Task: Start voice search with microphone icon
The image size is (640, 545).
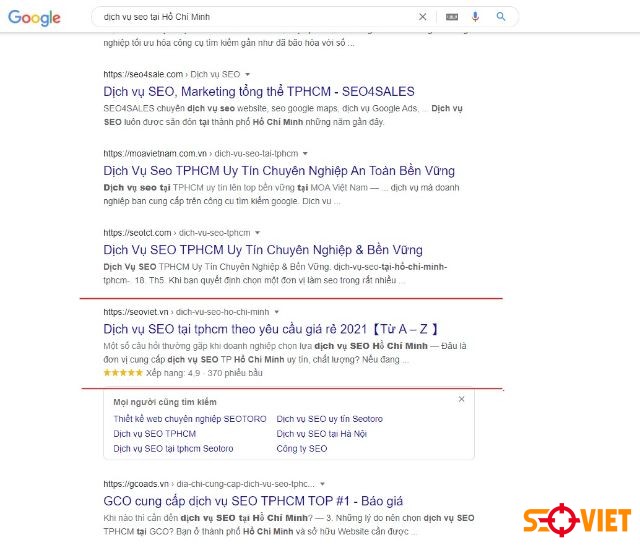Action: (475, 17)
